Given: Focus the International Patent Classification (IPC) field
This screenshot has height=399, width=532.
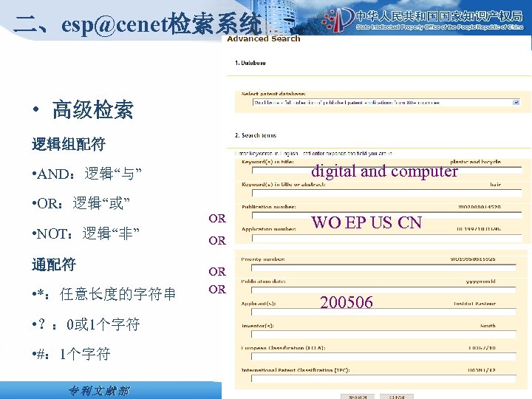Looking at the screenshot, I should point(383,378).
